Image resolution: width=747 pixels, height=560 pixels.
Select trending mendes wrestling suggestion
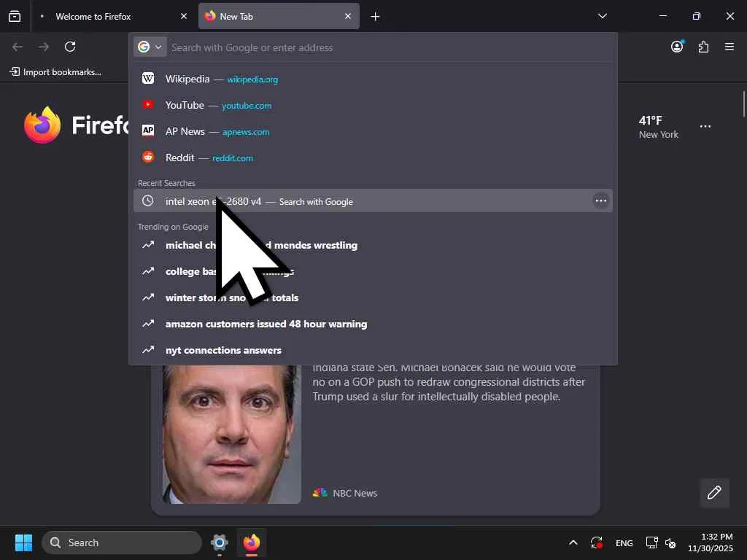click(x=373, y=245)
